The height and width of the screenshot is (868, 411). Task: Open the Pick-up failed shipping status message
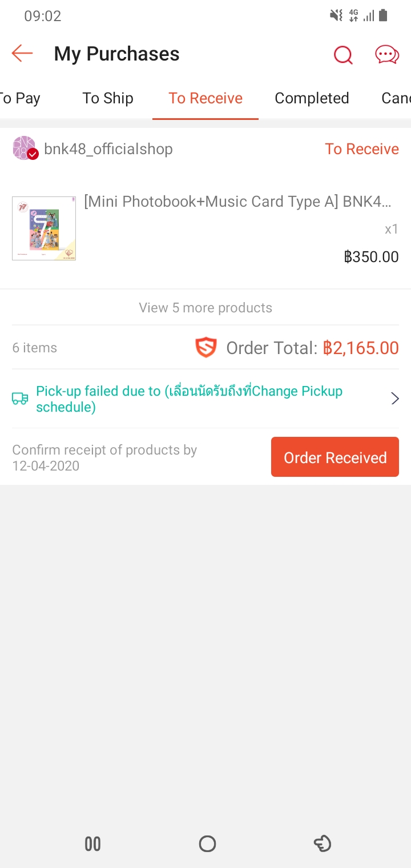tap(189, 399)
